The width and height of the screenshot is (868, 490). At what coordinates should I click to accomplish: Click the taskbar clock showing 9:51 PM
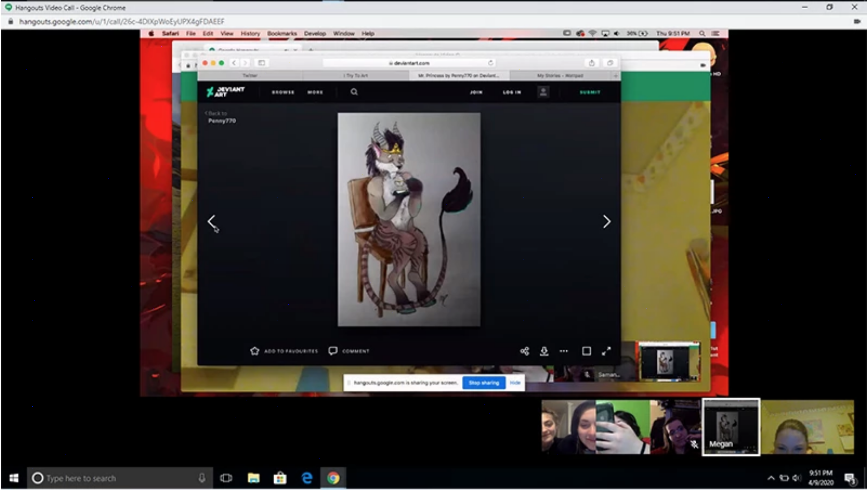820,478
